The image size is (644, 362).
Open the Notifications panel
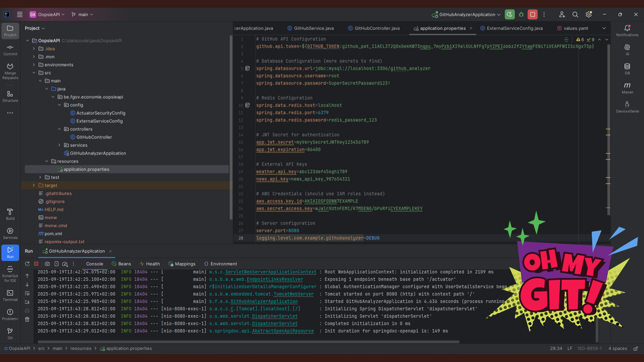tap(627, 30)
